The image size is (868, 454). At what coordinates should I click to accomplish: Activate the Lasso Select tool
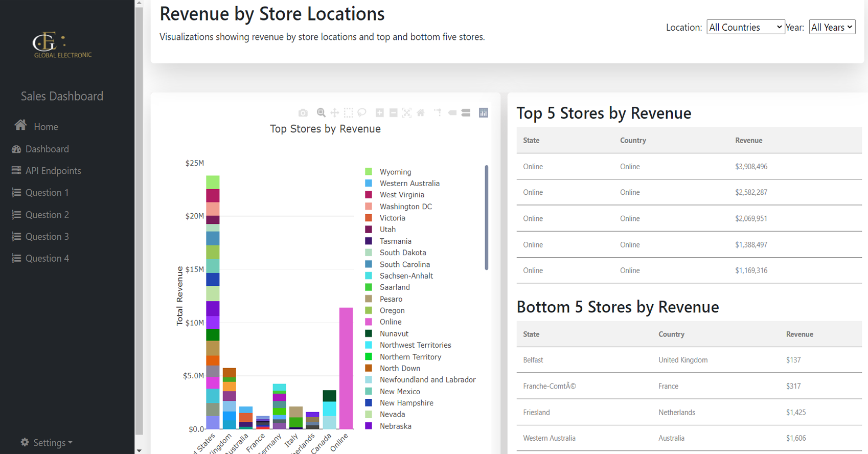(362, 113)
